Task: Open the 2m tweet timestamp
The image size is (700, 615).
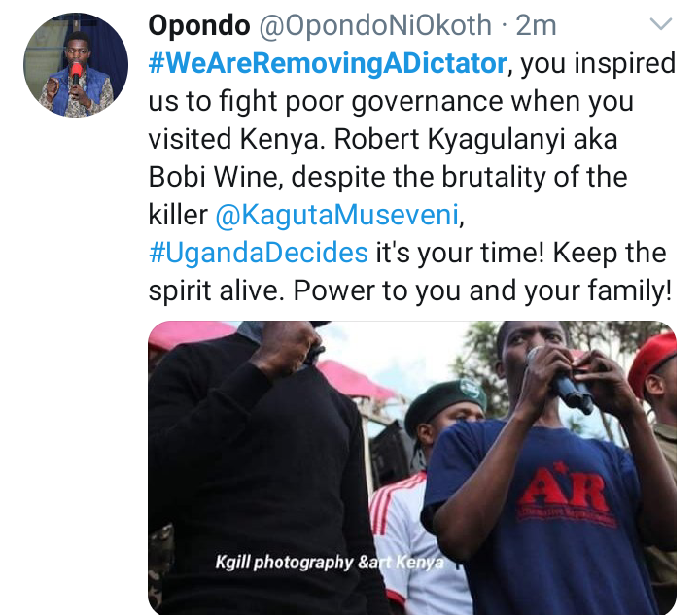Action: tap(536, 25)
